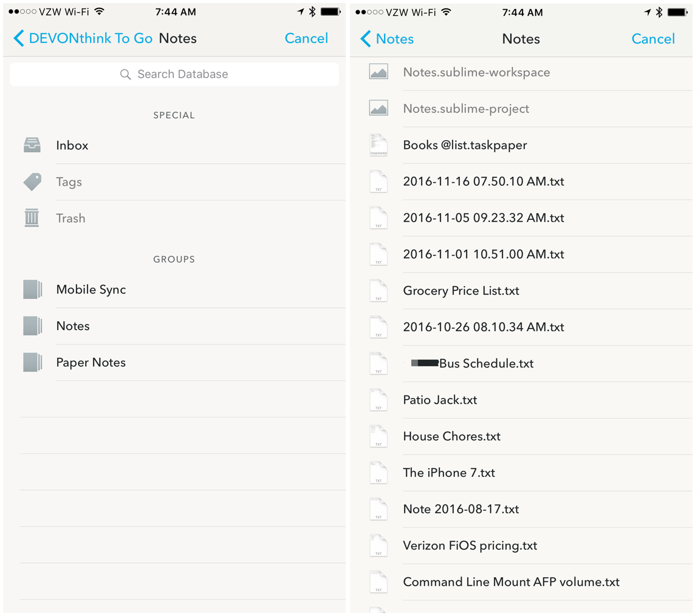The height and width of the screenshot is (616, 695).
Task: Tap txt icon beside House Chores
Action: [x=378, y=436]
